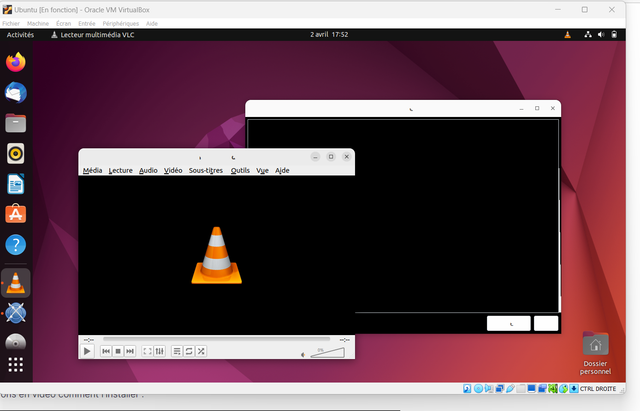Skip to next media in VLC

tap(130, 351)
